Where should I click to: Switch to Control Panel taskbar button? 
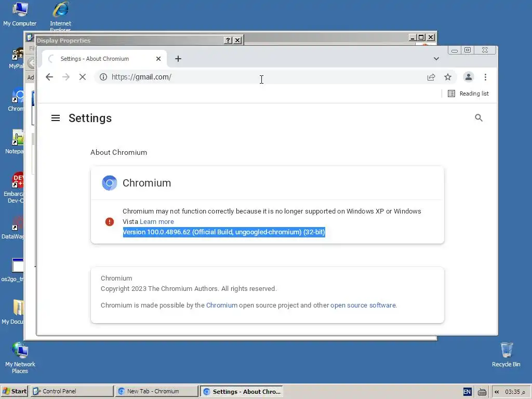72,391
